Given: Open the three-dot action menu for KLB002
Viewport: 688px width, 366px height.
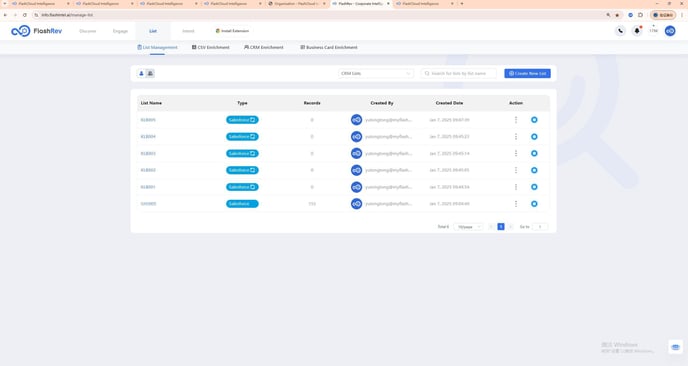Looking at the screenshot, I should [x=516, y=170].
